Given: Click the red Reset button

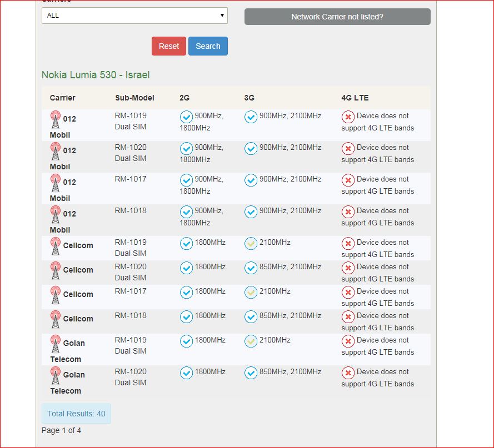Looking at the screenshot, I should [x=169, y=46].
